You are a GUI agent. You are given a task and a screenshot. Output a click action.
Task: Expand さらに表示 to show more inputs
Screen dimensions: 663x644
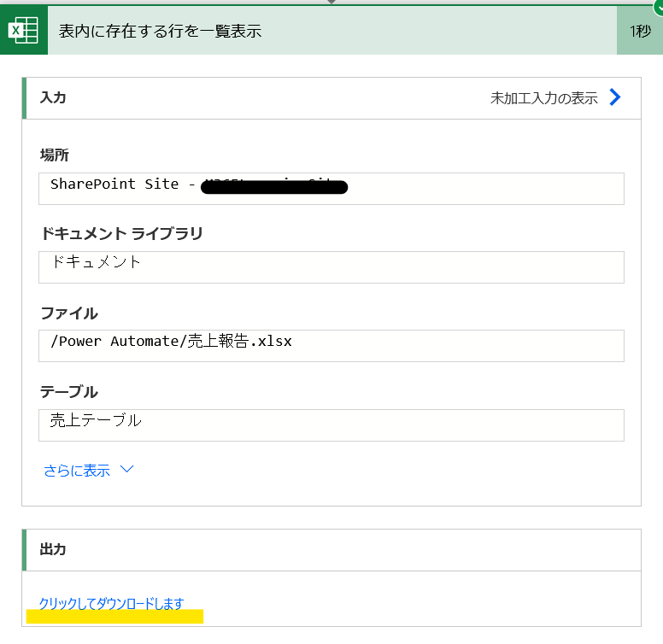click(x=77, y=471)
